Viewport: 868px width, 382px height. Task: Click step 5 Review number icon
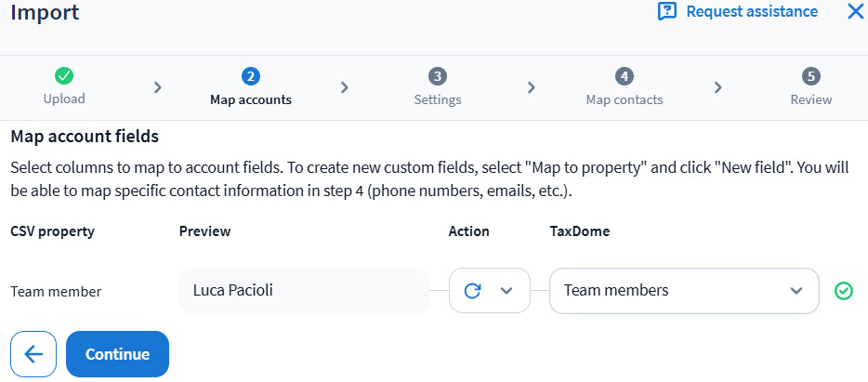(811, 76)
